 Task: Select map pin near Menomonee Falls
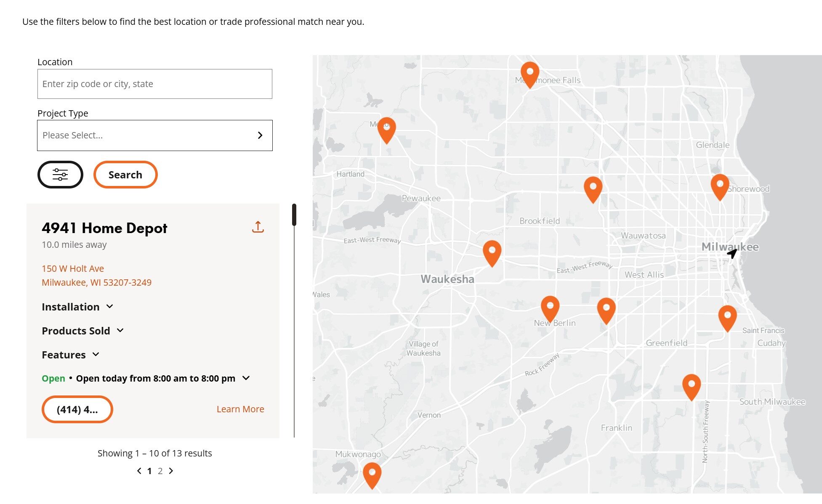530,75
